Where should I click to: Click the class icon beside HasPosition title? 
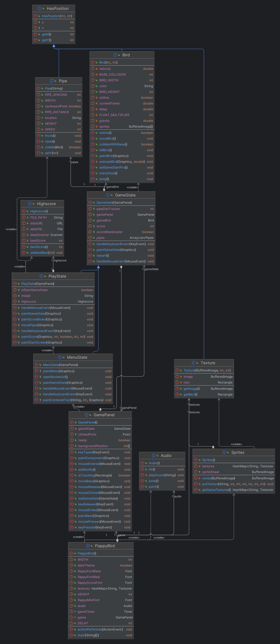click(x=39, y=9)
